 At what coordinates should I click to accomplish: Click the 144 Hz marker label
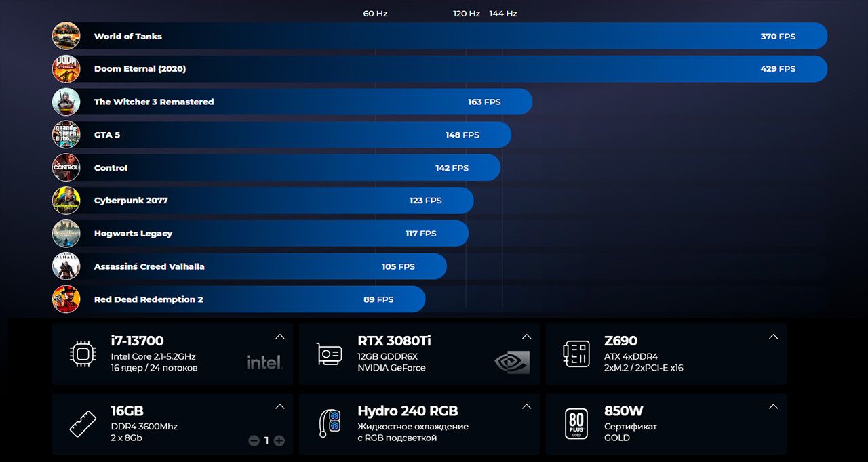(503, 14)
